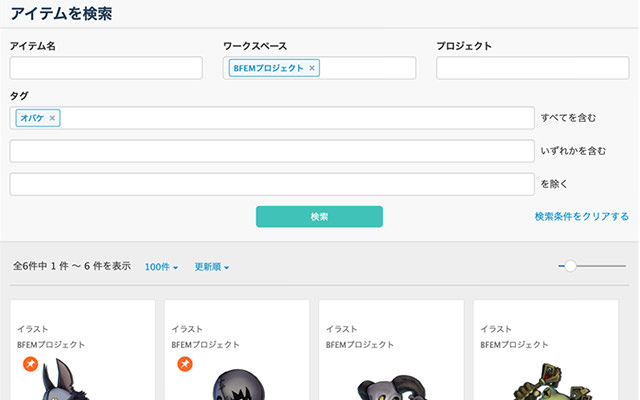Screen dimensions: 640x400
Task: Open the first card's wolf character thumbnail
Action: coord(65,380)
